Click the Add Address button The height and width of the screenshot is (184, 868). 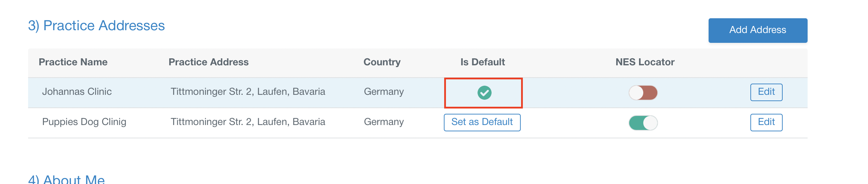pos(758,31)
